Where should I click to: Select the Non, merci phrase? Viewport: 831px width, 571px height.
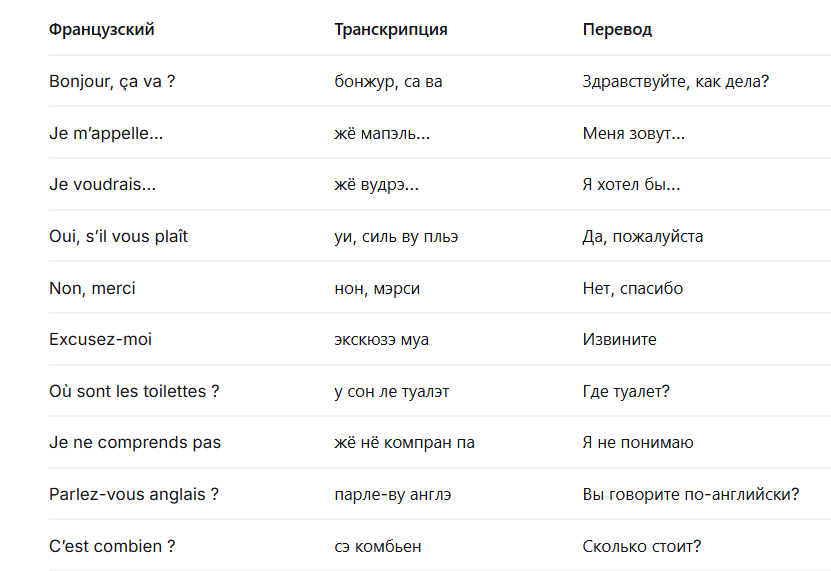pos(92,288)
